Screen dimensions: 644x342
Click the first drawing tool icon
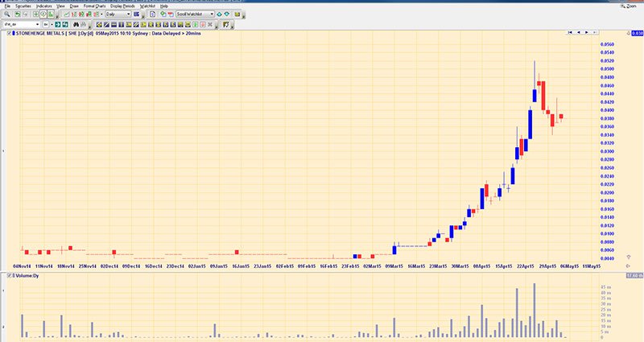click(x=99, y=24)
